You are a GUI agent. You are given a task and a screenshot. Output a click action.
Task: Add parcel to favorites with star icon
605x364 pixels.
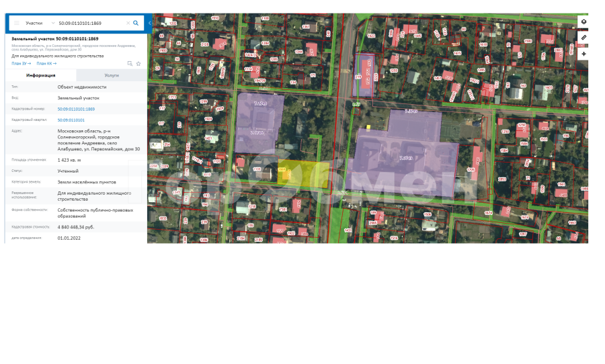[x=138, y=64]
